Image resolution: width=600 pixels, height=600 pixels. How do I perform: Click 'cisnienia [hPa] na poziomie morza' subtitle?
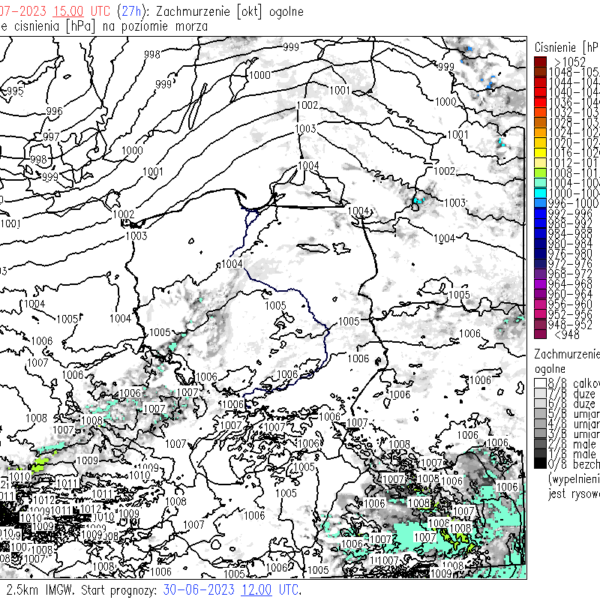[x=111, y=27]
